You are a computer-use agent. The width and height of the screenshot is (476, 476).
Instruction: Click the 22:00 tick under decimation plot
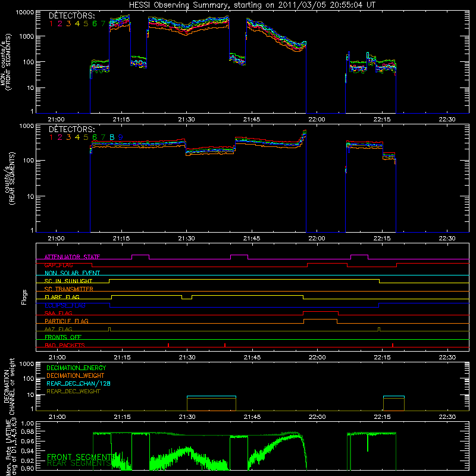(x=317, y=417)
